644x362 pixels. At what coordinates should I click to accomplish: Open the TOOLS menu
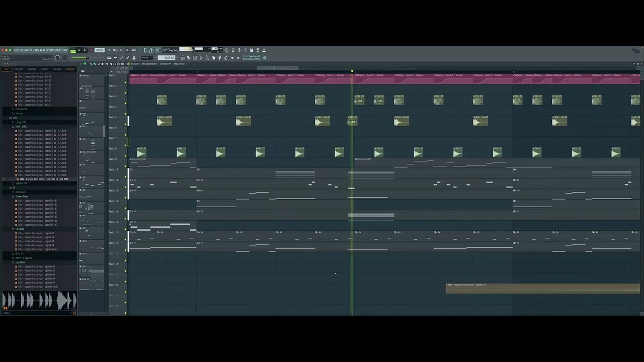pyautogui.click(x=58, y=50)
